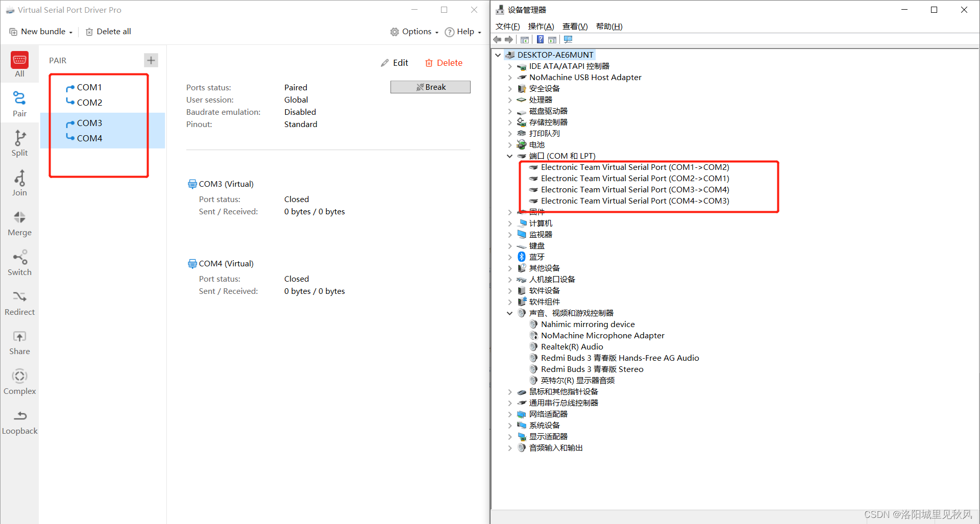Expand IDE ATA/ATAPI 控制器 node
Image resolution: width=980 pixels, height=524 pixels.
(509, 66)
